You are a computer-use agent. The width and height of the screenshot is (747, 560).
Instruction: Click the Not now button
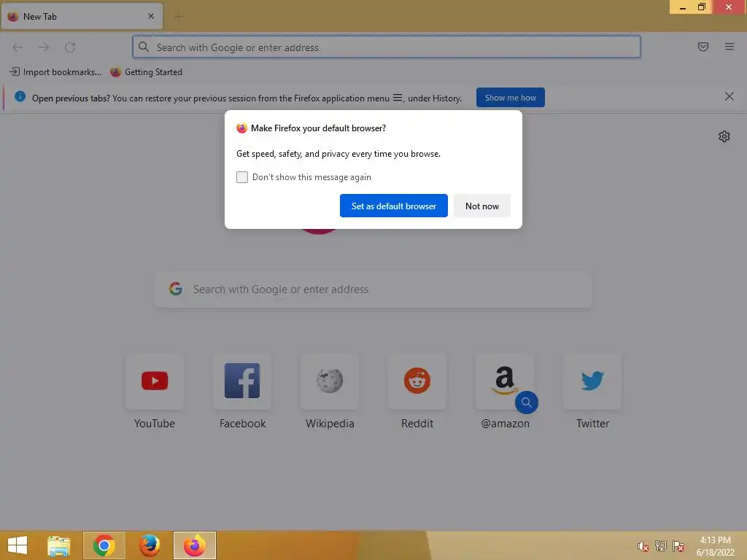point(481,206)
